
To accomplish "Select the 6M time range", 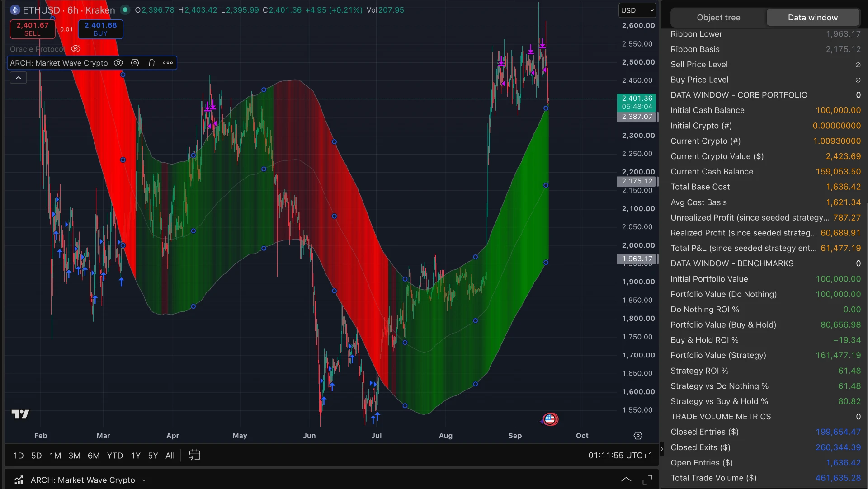I will coord(94,456).
